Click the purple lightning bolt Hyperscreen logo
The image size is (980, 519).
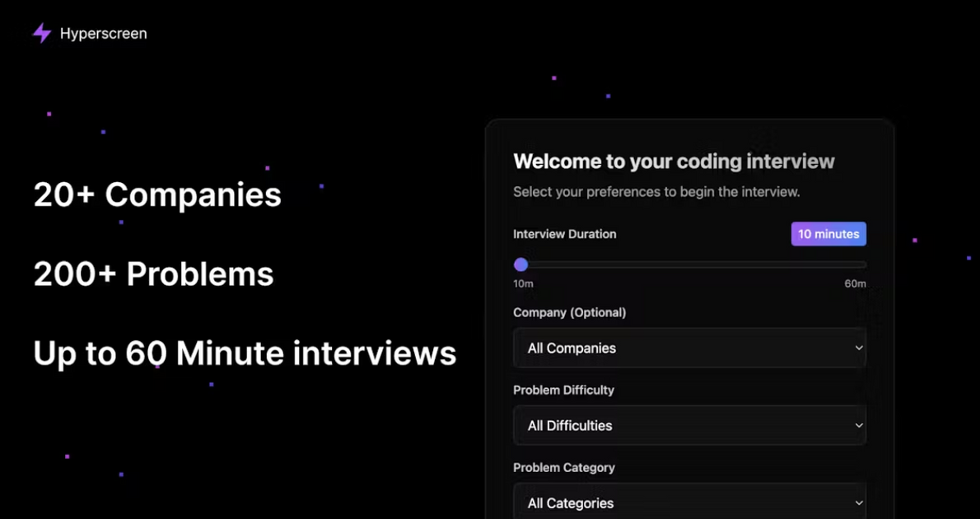tap(41, 33)
